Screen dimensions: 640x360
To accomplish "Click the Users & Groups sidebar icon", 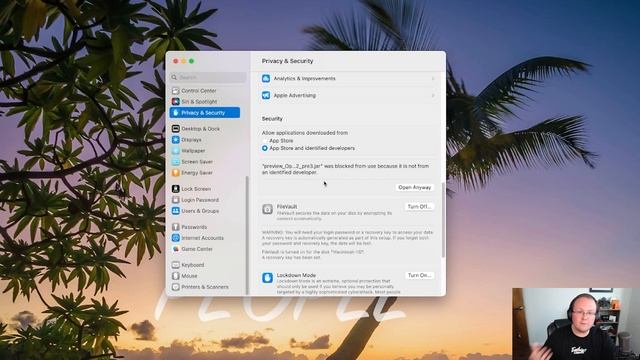I will 176,211.
